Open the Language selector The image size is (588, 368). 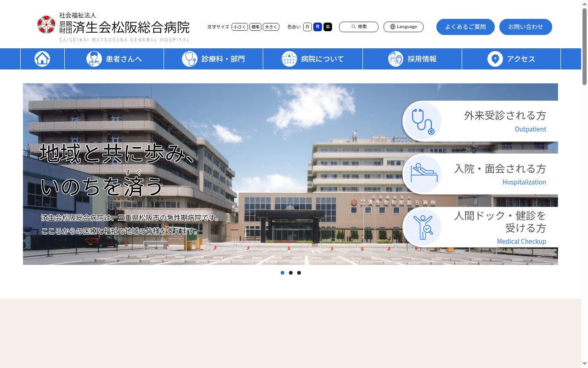tap(403, 27)
